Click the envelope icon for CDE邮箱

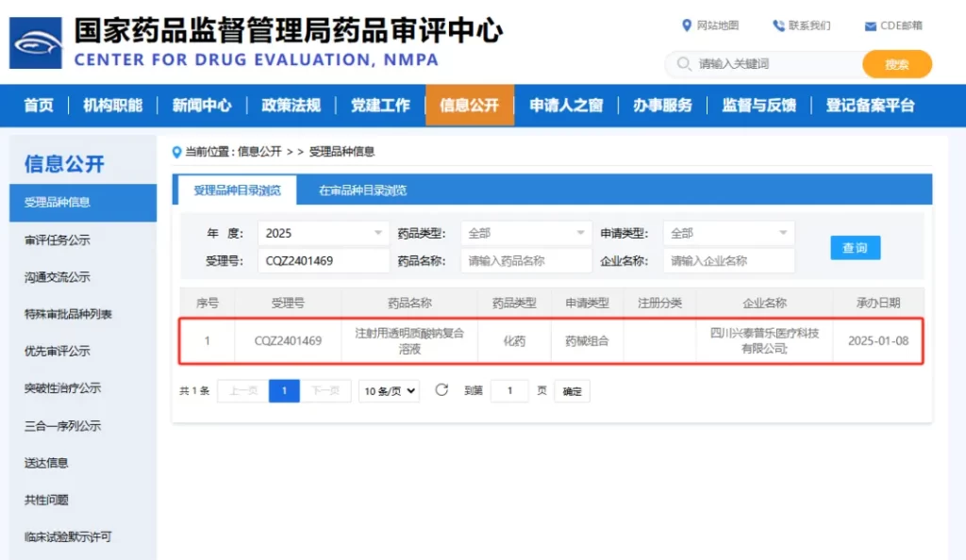pos(871,25)
